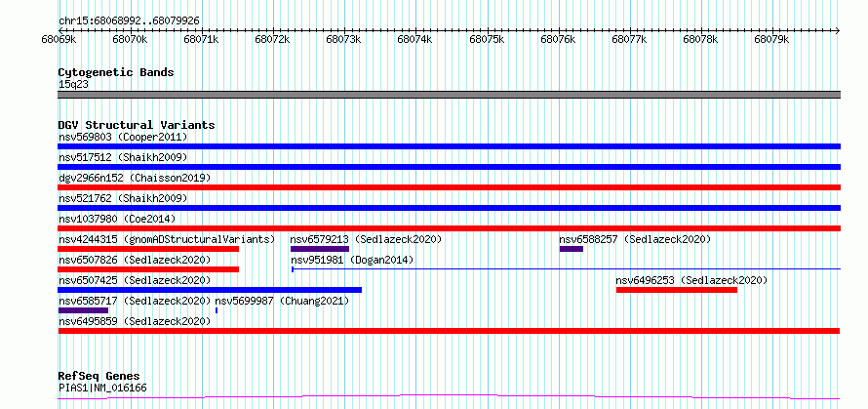The height and width of the screenshot is (409, 868).
Task: Open variant label dgv2966n152 (Chaisson2019)
Action: pos(135,178)
